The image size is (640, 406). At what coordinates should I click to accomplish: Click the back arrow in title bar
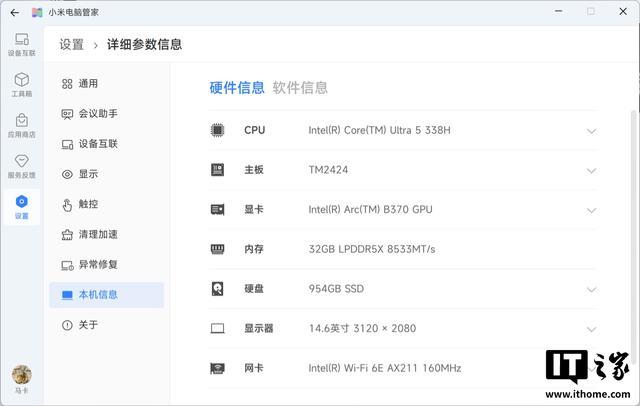tap(14, 12)
